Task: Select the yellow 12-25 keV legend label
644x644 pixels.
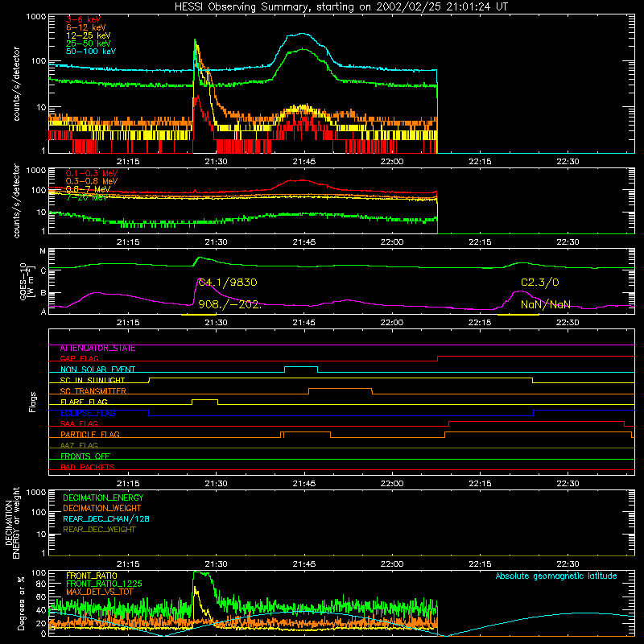Action: [x=89, y=35]
